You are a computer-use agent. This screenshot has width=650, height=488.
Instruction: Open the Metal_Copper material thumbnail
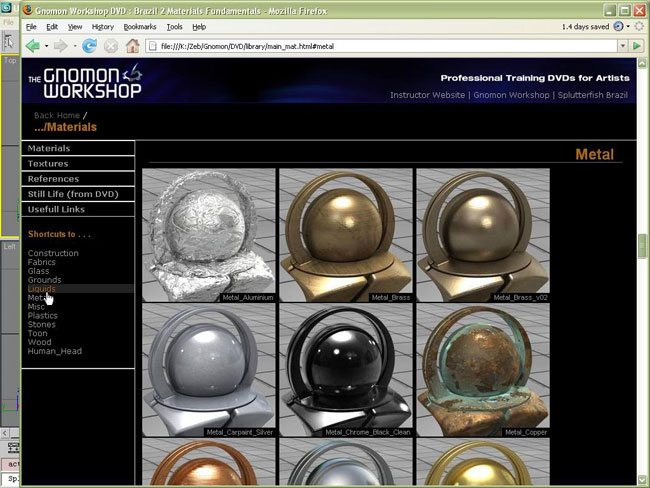coord(483,370)
